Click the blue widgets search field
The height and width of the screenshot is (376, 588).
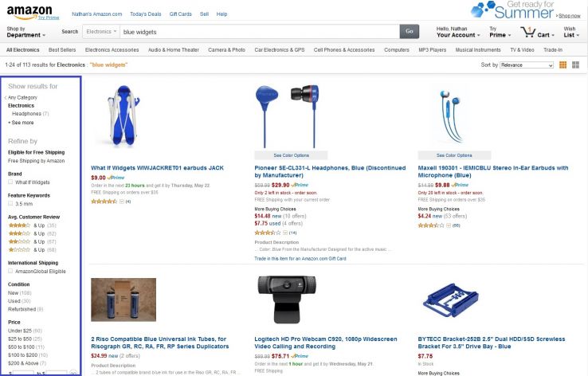[x=260, y=32]
